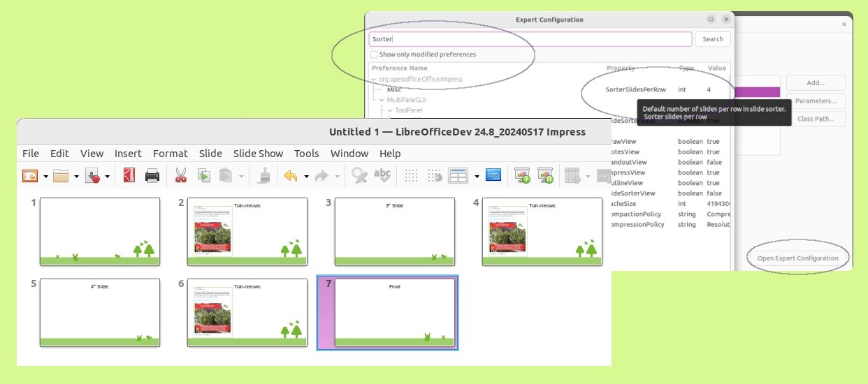The height and width of the screenshot is (384, 868).
Task: Click the Open Expert Configuration button
Action: click(x=797, y=258)
